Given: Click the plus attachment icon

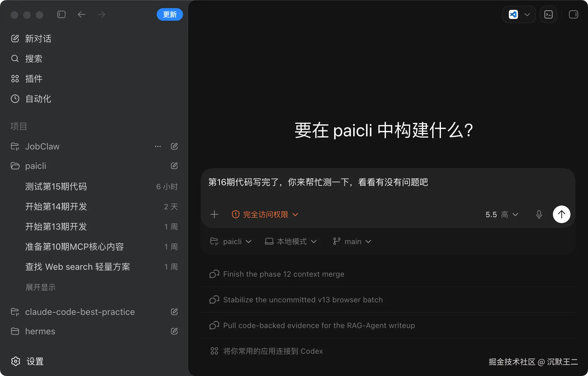Looking at the screenshot, I should pyautogui.click(x=214, y=214).
